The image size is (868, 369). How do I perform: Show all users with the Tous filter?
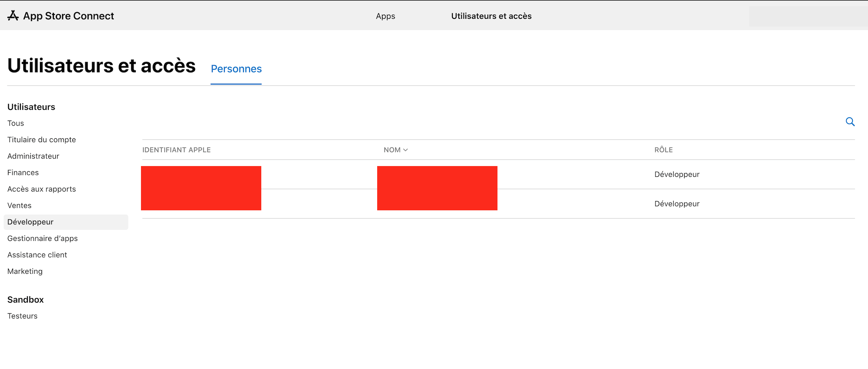[15, 123]
